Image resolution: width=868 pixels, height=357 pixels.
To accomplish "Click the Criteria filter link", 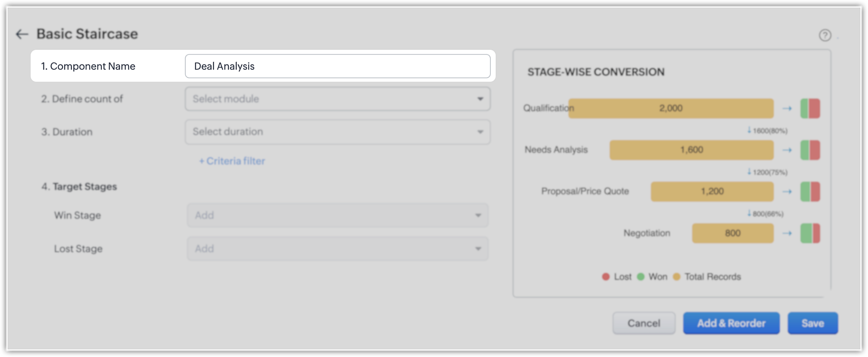I will [x=232, y=161].
